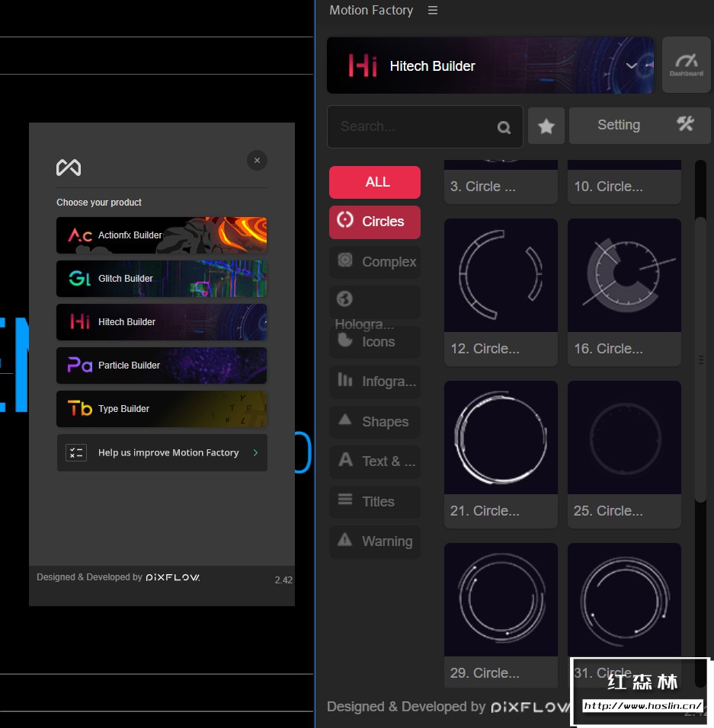
Task: Select the Circles category
Action: click(375, 222)
